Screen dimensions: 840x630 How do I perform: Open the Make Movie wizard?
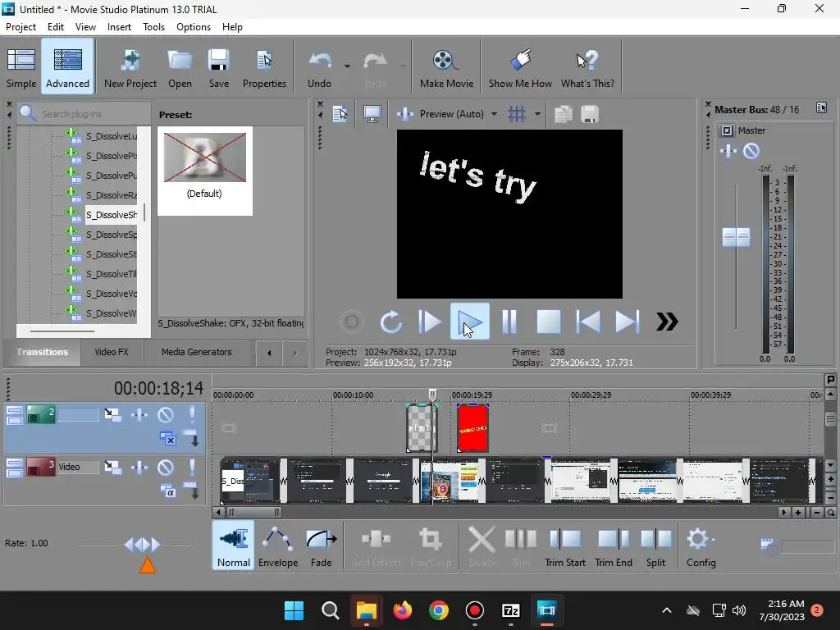446,68
